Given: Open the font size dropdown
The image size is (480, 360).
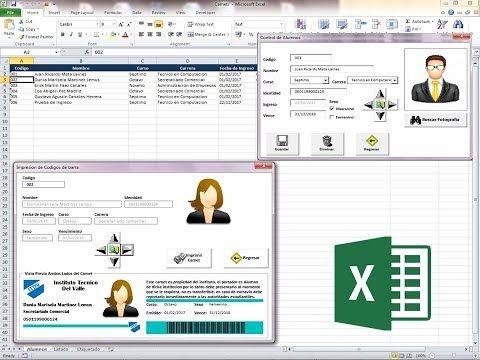Looking at the screenshot, I should [x=114, y=24].
